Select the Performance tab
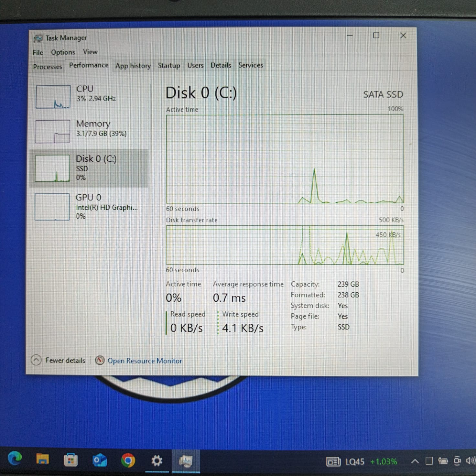The height and width of the screenshot is (476, 476). tap(89, 65)
